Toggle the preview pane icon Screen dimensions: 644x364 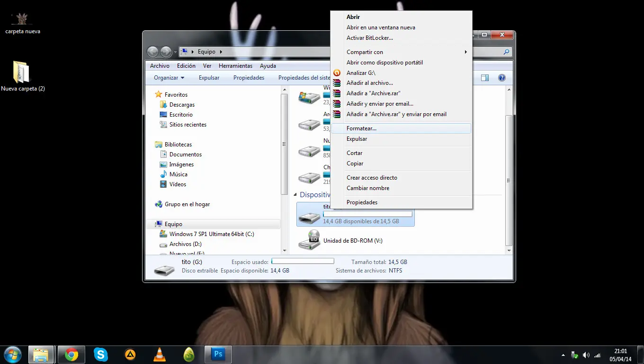click(x=485, y=78)
